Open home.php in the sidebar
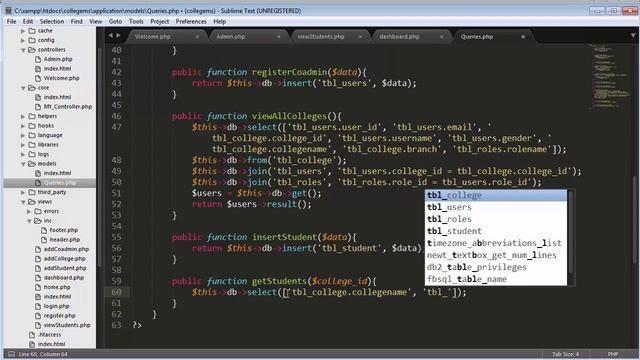This screenshot has height=360, width=640. click(57, 287)
